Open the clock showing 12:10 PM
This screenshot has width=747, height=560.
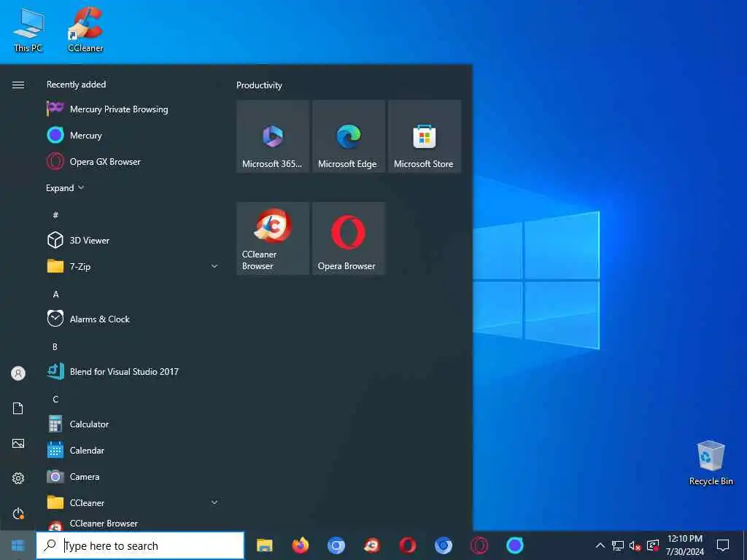pyautogui.click(x=684, y=545)
